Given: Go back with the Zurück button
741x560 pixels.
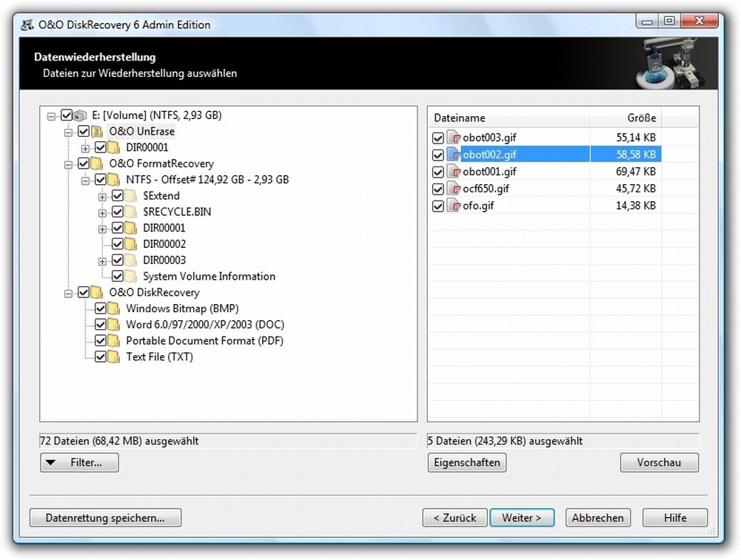Looking at the screenshot, I should click(x=455, y=518).
